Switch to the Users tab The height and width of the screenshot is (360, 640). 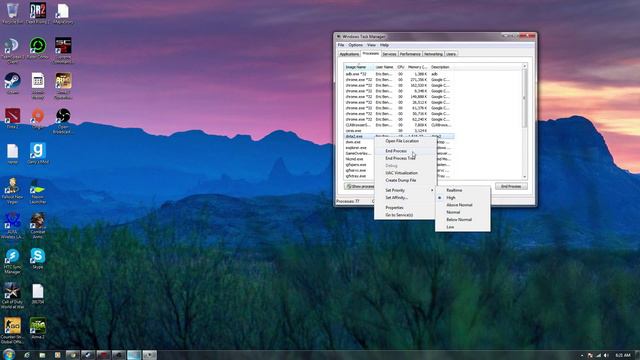point(451,54)
